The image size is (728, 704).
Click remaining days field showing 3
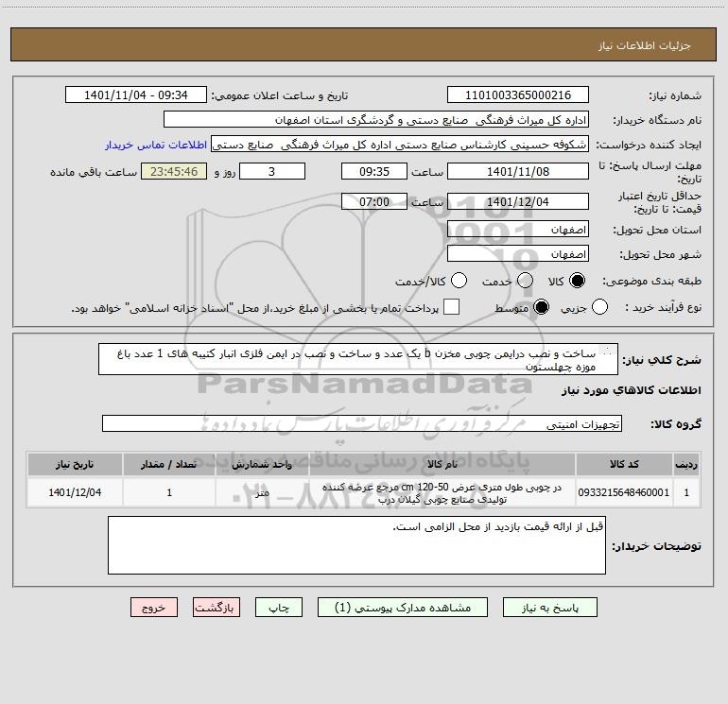pos(272,171)
